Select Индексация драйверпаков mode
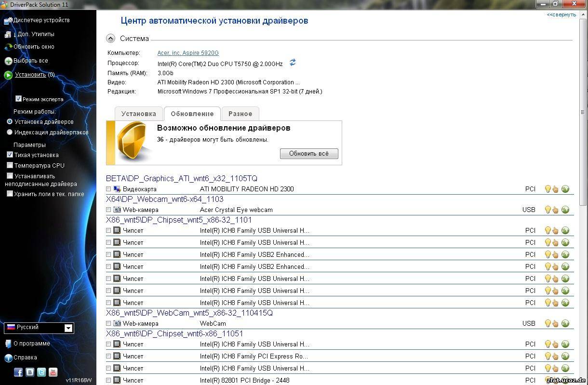Screen dimensions: 588x385 (x=10, y=132)
